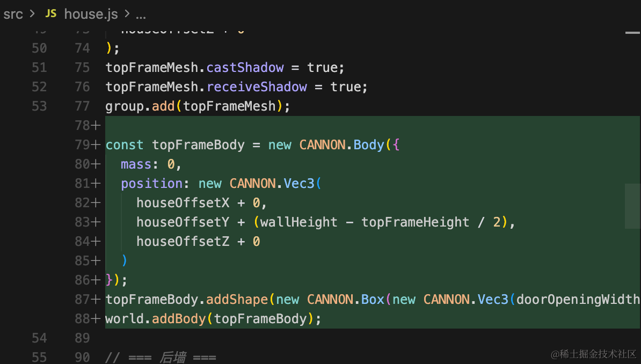Click the castShadow property on line 75
641x364 pixels.
point(245,68)
